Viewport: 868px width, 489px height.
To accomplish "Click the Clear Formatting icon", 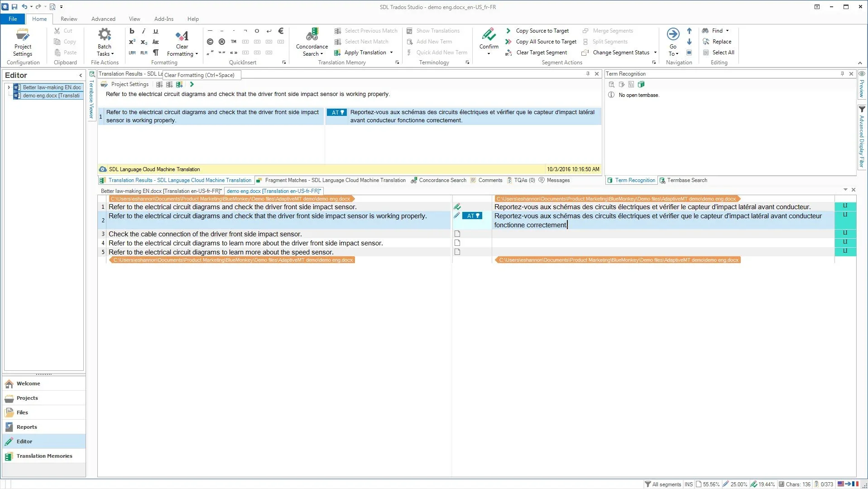I will click(x=182, y=35).
